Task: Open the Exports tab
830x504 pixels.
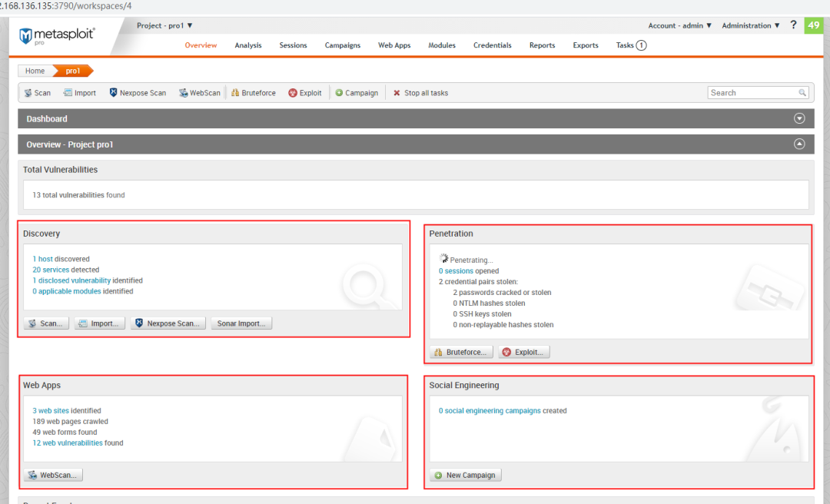Action: [586, 45]
